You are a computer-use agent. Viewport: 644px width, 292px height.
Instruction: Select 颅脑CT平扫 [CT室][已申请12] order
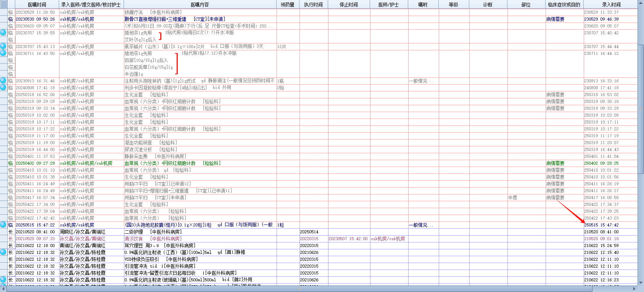point(158,184)
